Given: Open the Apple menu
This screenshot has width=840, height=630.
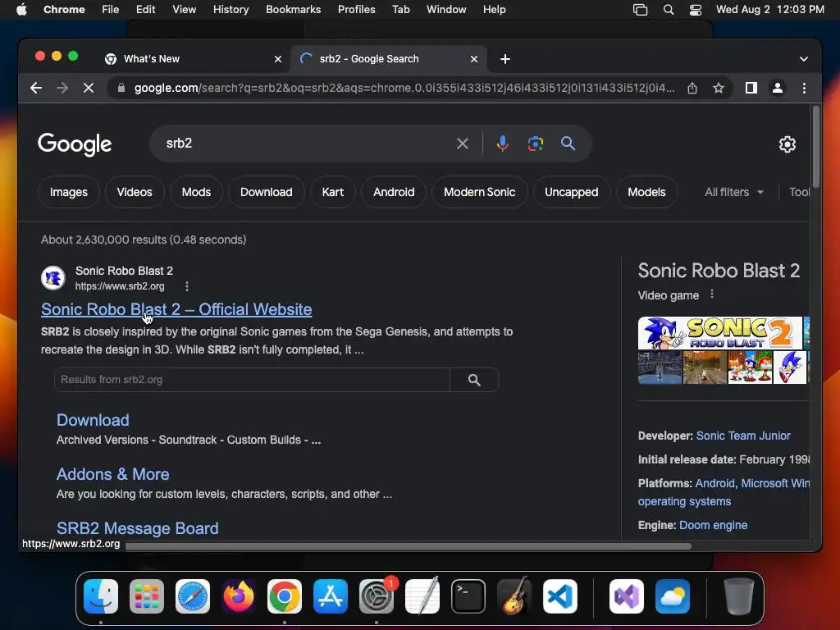Looking at the screenshot, I should (21, 10).
